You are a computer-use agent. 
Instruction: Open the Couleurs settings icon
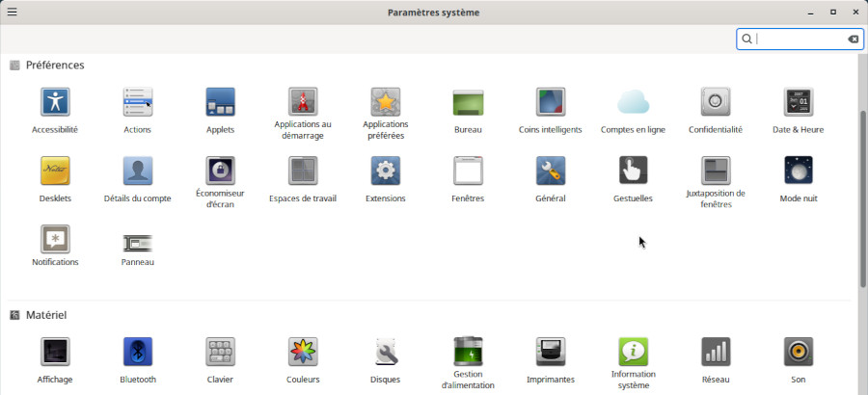click(303, 352)
